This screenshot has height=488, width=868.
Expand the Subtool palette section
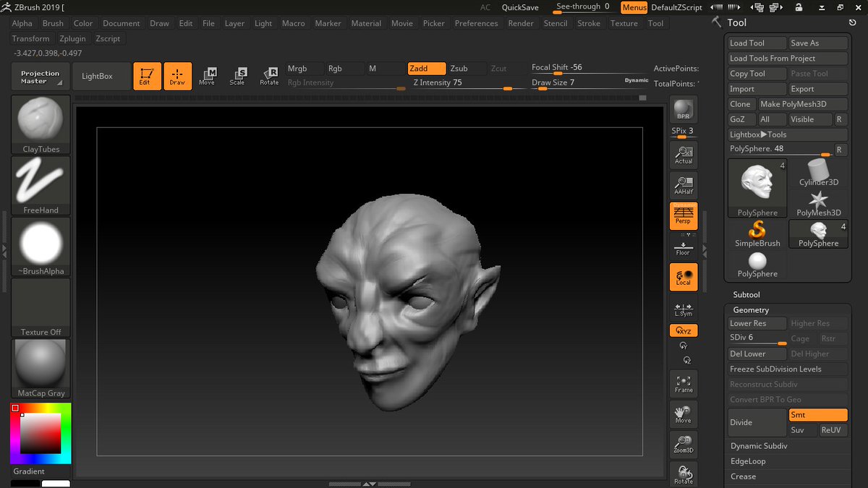point(746,295)
